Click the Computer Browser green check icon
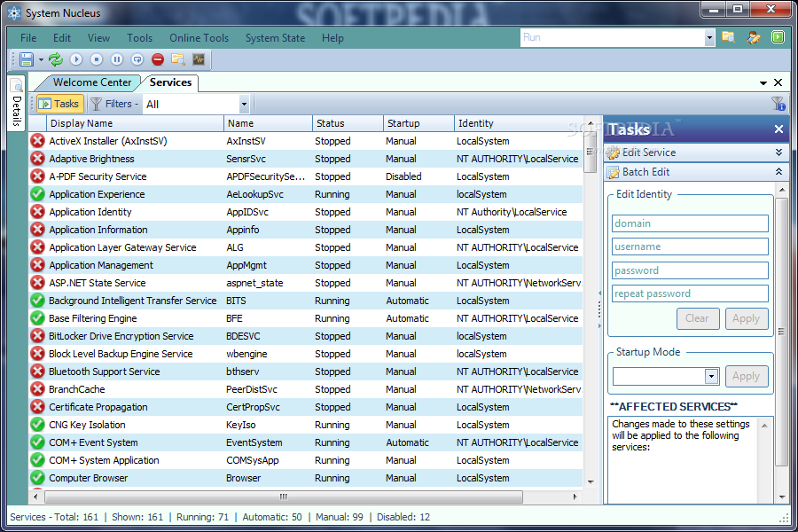Viewport: 798px width, 532px height. pyautogui.click(x=37, y=478)
